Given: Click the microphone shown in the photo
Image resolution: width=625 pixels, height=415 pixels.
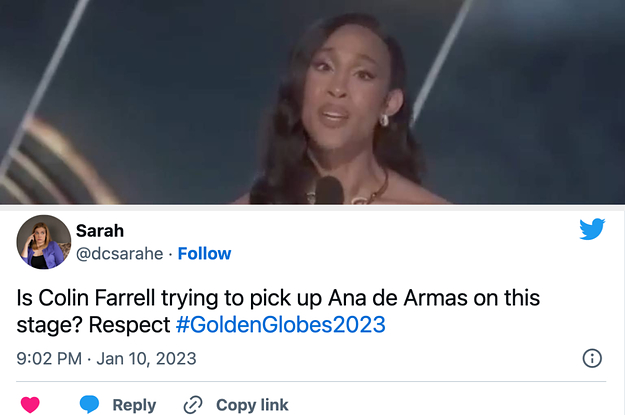Looking at the screenshot, I should point(327,187).
